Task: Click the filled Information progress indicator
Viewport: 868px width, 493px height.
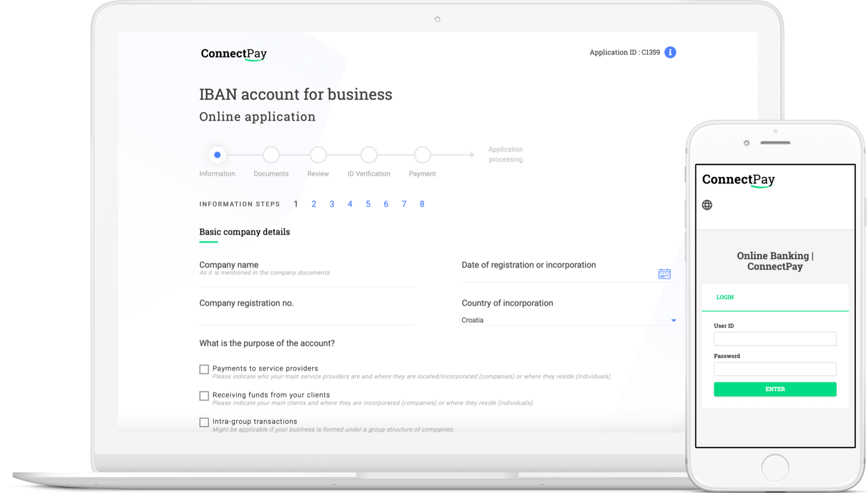Action: pos(217,155)
